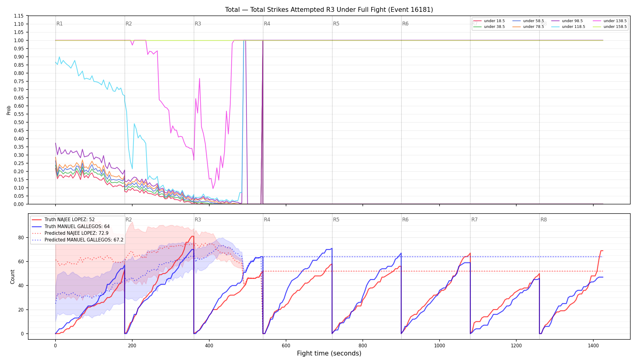Viewport: 637px width, 364px height.
Task: Click the 0.25 tick on Prob axis
Action: [19, 163]
